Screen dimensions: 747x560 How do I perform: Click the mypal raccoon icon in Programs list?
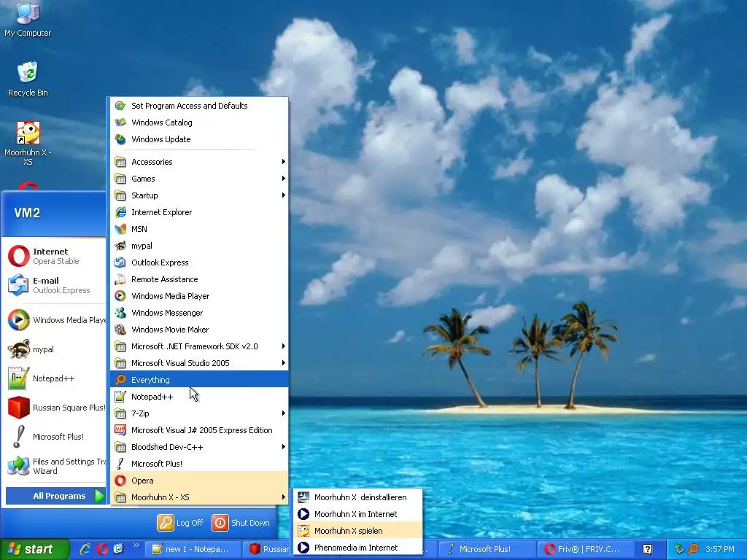pyautogui.click(x=120, y=246)
